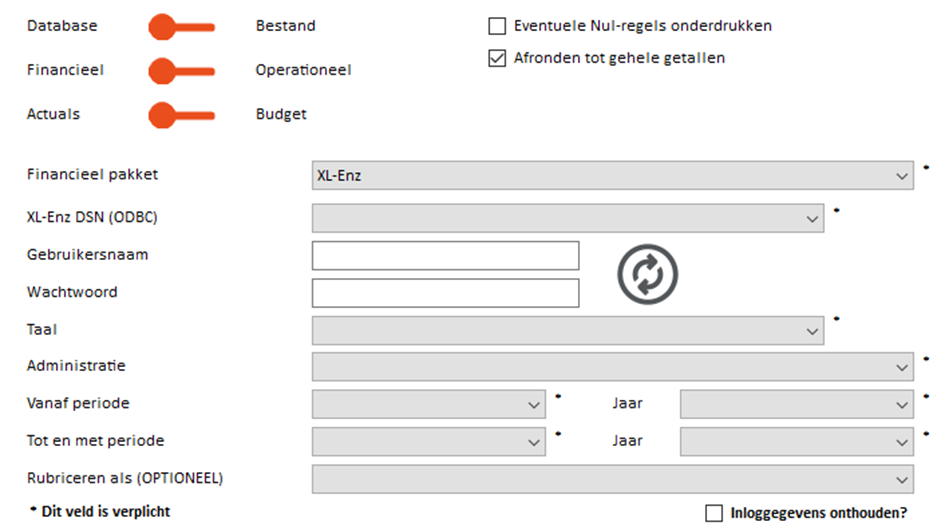
Task: Toggle the Database/Bestand switch
Action: click(x=181, y=27)
